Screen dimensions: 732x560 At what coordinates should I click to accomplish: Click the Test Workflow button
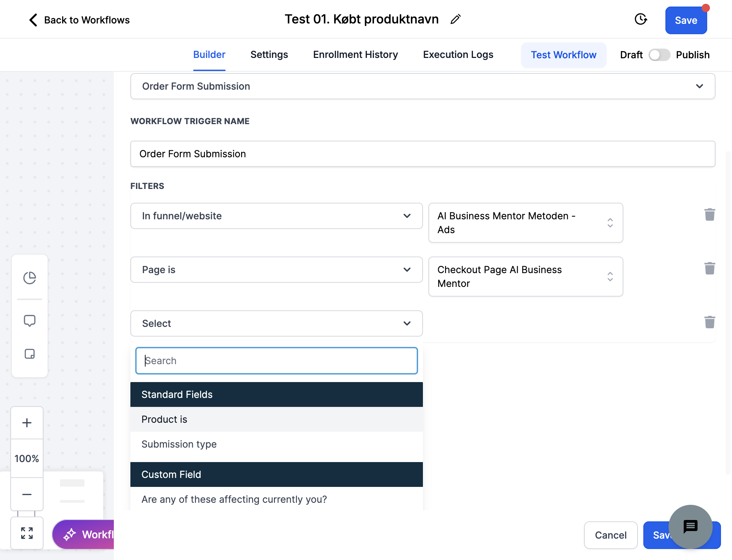coord(563,55)
